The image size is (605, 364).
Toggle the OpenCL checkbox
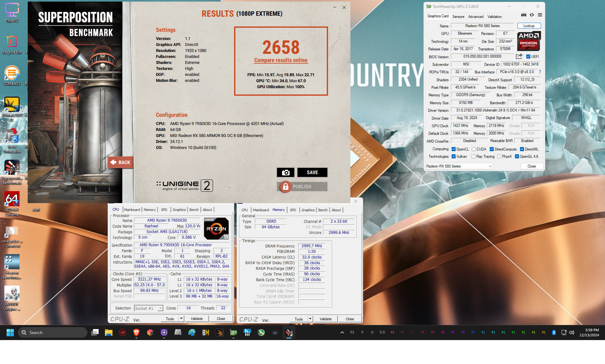(453, 149)
